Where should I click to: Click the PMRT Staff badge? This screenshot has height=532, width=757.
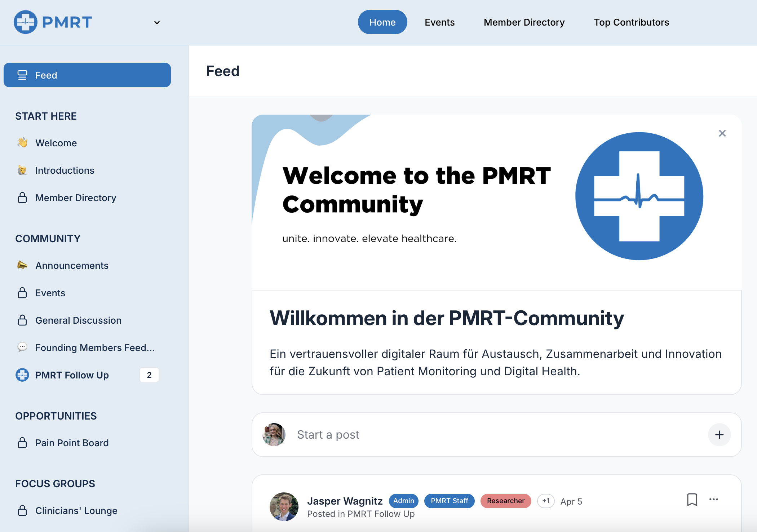click(x=450, y=501)
